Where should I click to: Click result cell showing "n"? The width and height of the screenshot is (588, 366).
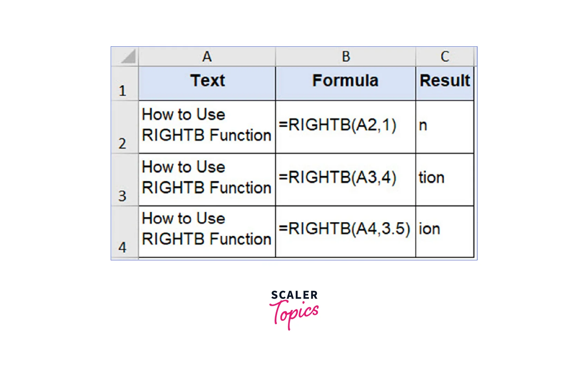pos(445,127)
